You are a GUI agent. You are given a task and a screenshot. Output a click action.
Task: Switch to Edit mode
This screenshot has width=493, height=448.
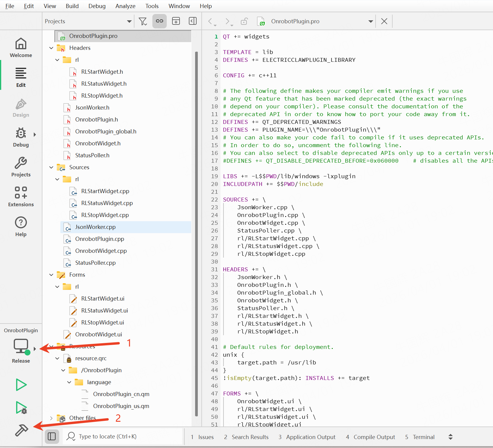coord(21,77)
